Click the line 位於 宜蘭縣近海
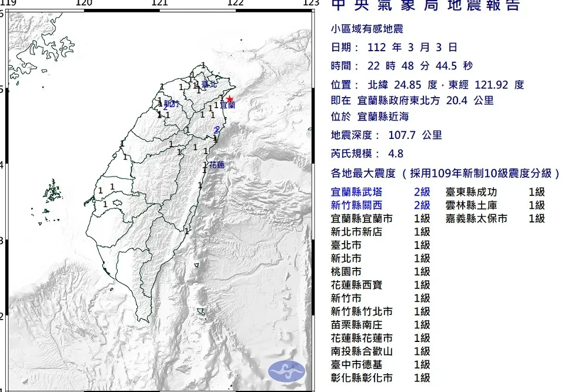588x392 pixels. point(370,117)
